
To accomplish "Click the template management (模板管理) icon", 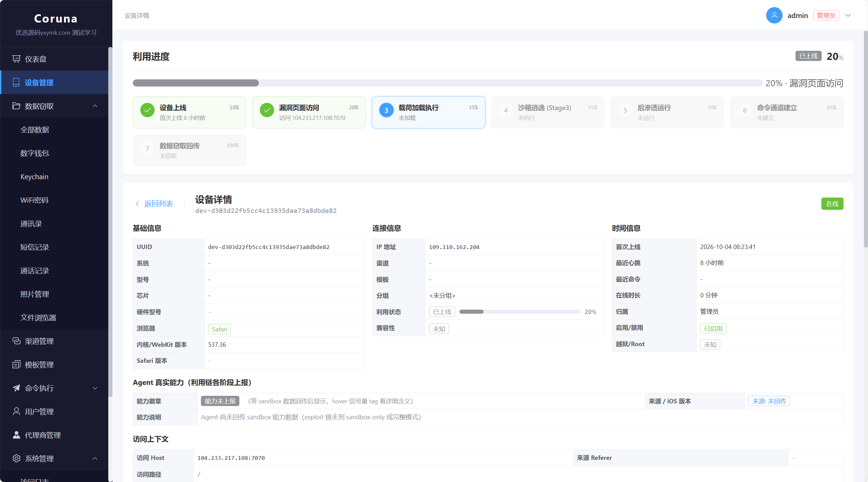I will [16, 364].
